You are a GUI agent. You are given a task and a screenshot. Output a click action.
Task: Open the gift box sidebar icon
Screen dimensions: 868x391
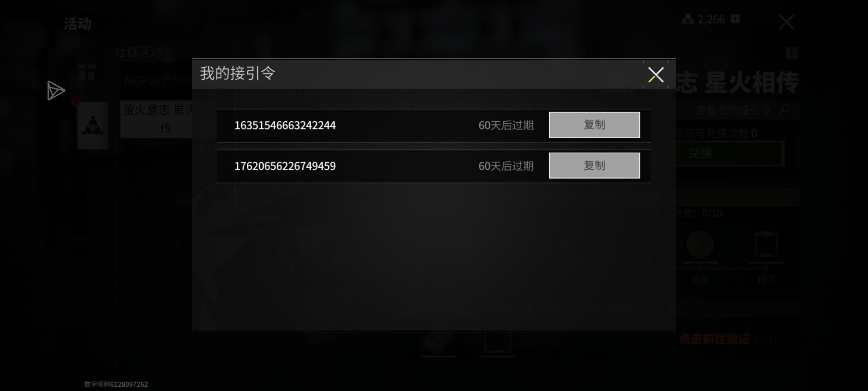click(87, 71)
